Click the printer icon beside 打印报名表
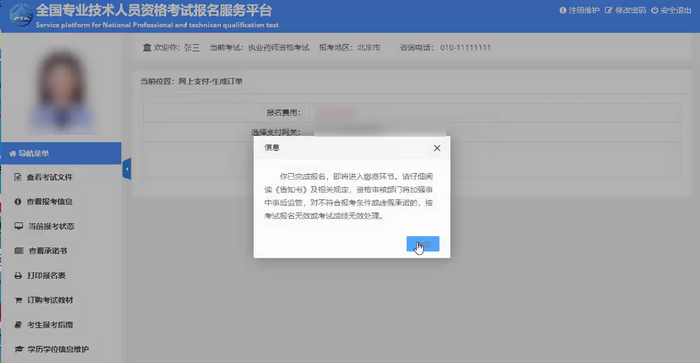This screenshot has height=363, width=700. (x=18, y=275)
